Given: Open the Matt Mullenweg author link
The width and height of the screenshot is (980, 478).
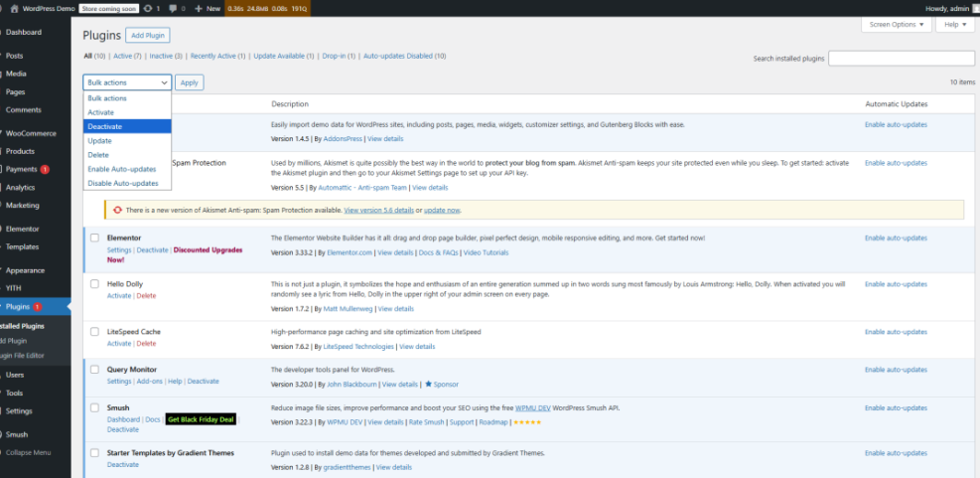Looking at the screenshot, I should [348, 308].
